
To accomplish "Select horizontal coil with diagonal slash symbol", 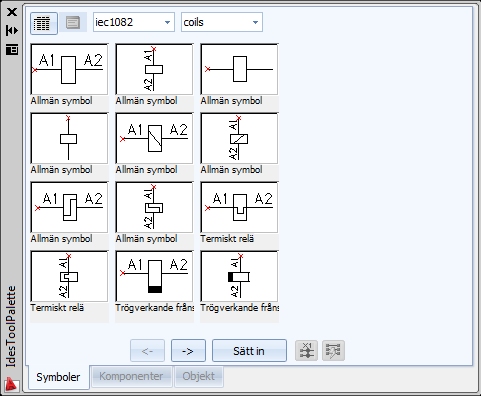I will pyautogui.click(x=154, y=138).
